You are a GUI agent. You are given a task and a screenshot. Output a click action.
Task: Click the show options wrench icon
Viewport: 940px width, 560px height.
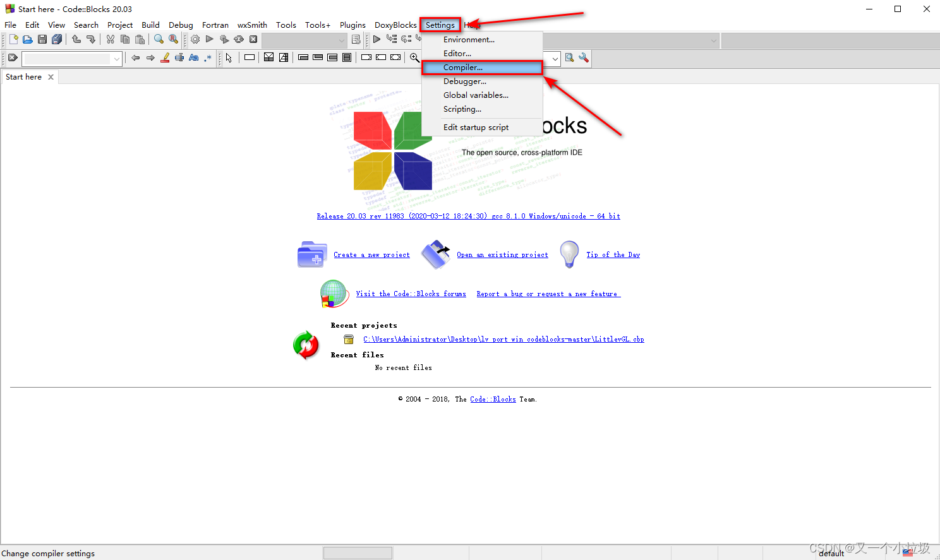pos(584,57)
